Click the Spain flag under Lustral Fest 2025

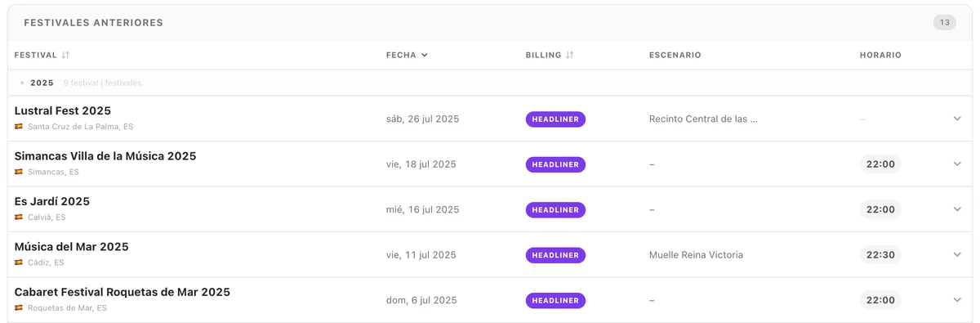(x=19, y=127)
